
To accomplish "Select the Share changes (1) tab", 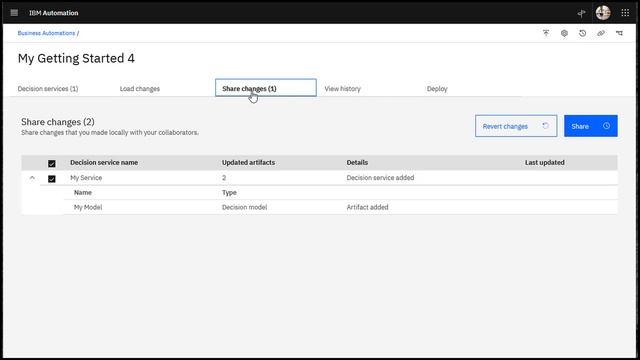I will pos(266,88).
